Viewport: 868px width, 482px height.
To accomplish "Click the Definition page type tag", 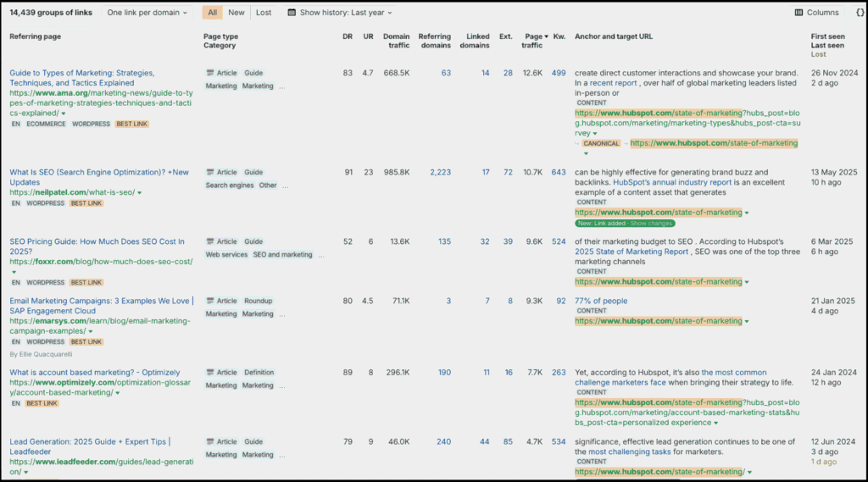I will click(259, 372).
